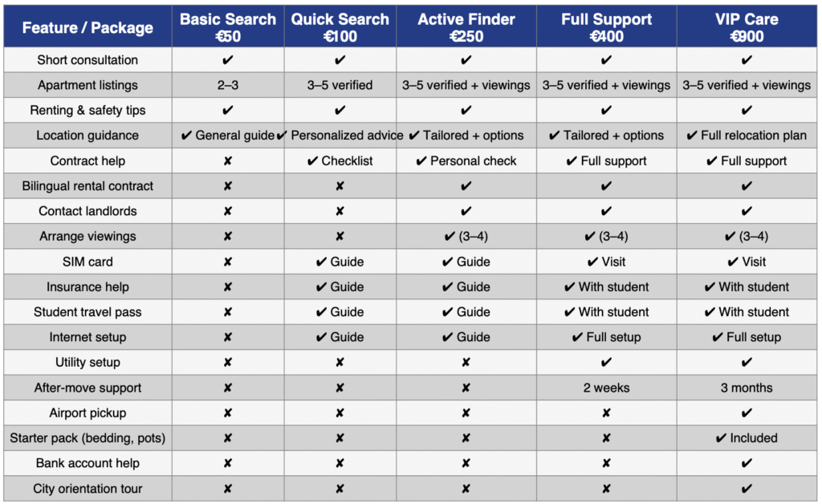Click the VIP Care Airport pickup checkmark

(x=747, y=413)
